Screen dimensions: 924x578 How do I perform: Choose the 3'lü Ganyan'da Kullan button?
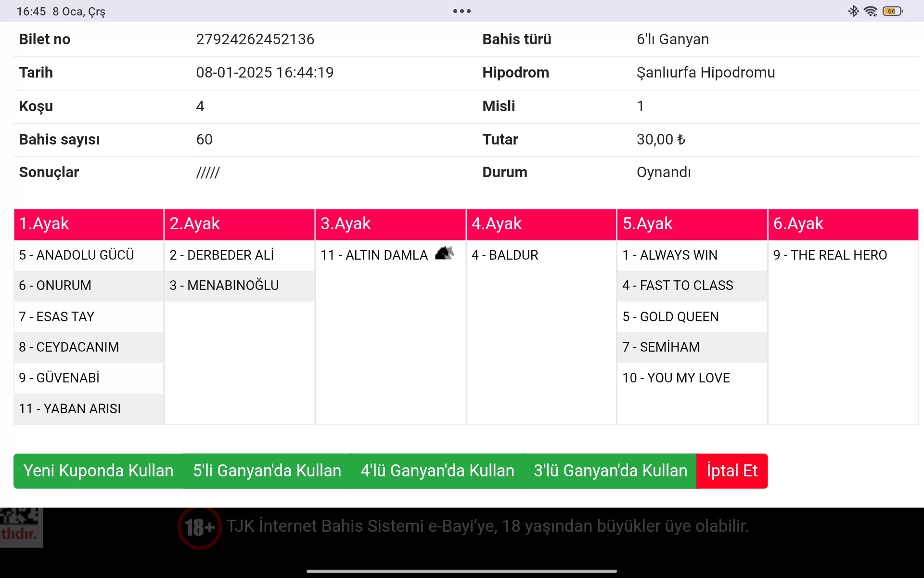610,471
